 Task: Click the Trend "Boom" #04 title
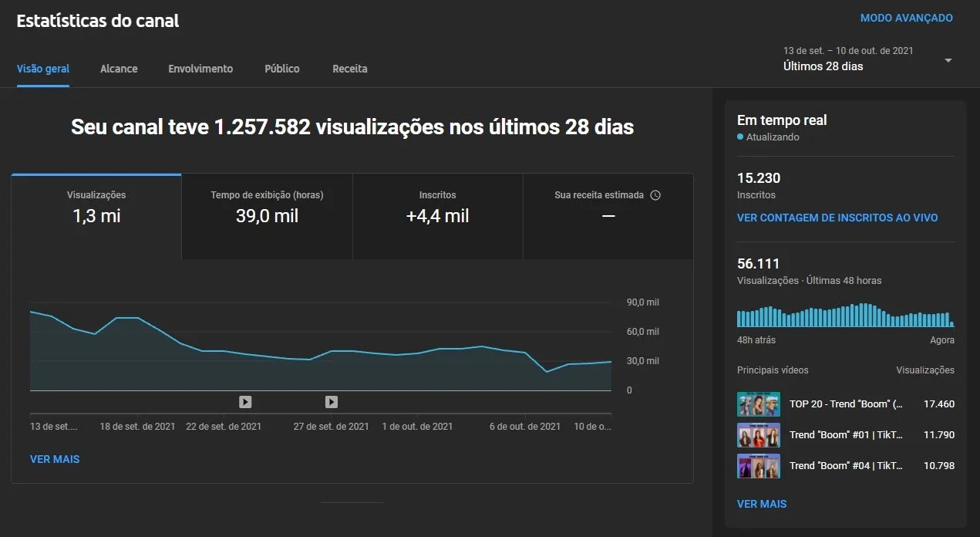tap(846, 465)
